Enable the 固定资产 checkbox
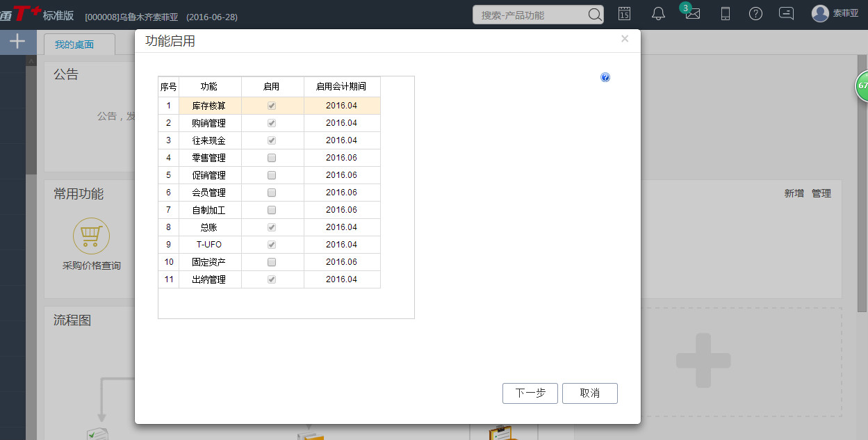The width and height of the screenshot is (868, 440). pos(272,262)
